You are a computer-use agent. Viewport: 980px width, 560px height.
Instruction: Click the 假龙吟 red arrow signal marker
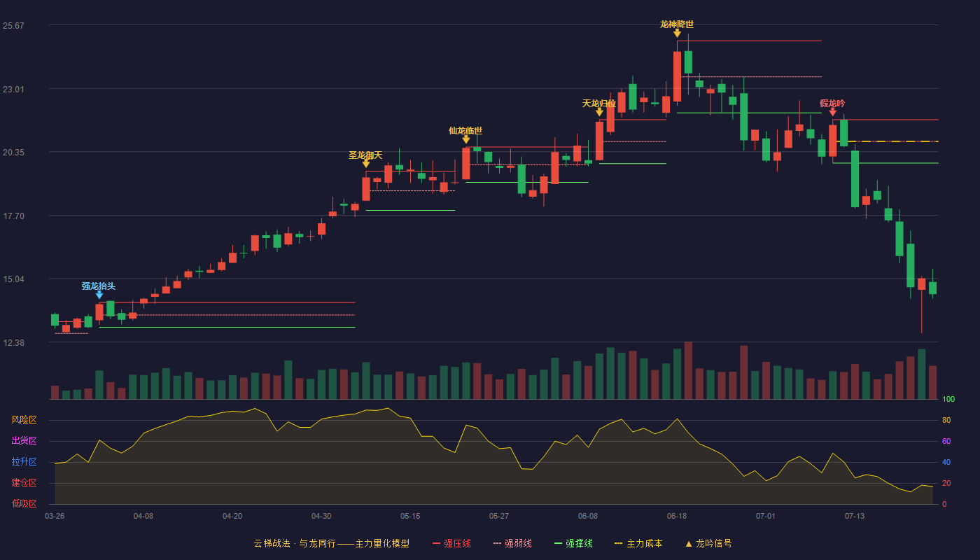coord(832,112)
